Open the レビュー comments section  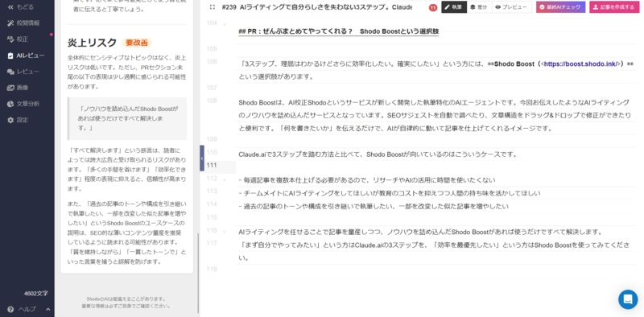pyautogui.click(x=23, y=72)
